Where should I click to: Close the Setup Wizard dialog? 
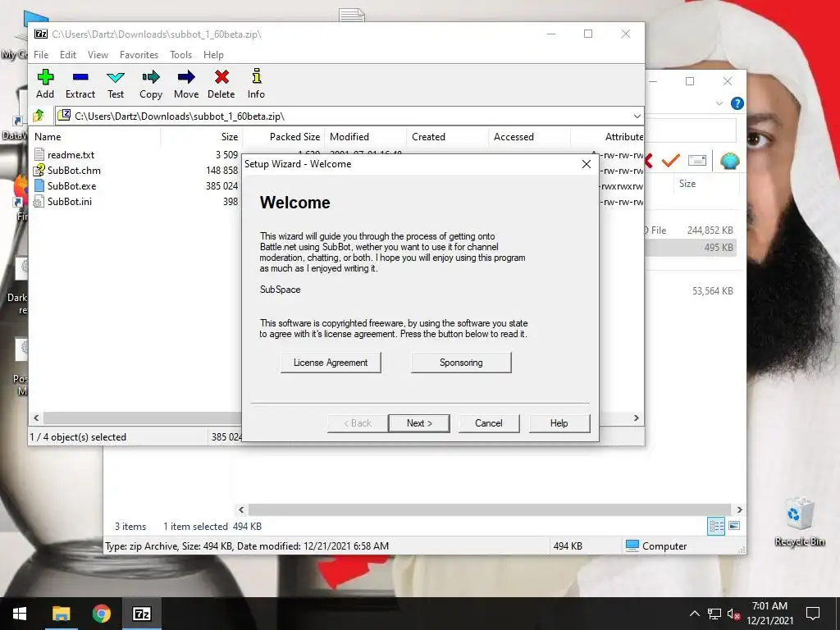tap(586, 164)
